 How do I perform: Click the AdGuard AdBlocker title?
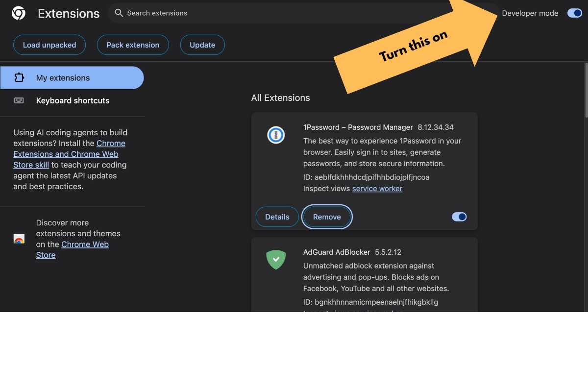[x=337, y=252]
